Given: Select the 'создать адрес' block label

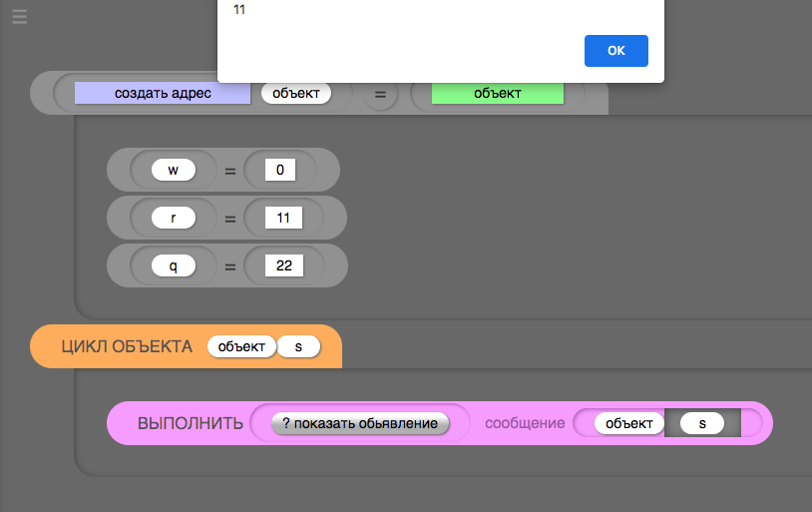Looking at the screenshot, I should point(163,93).
